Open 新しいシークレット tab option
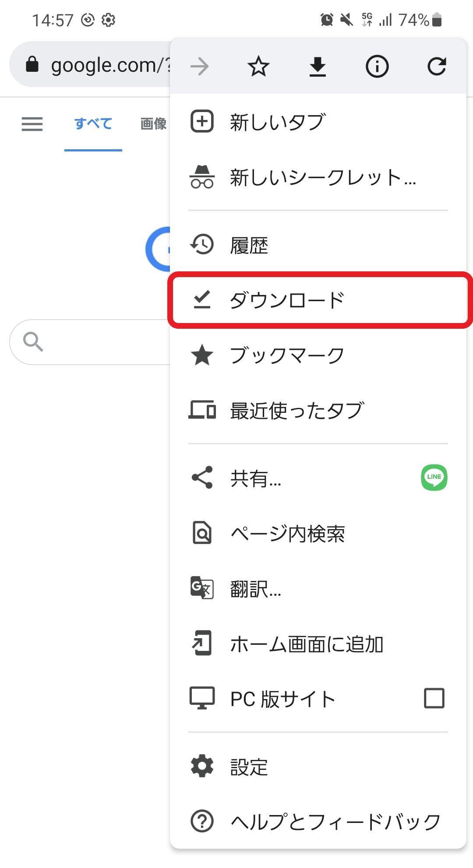The width and height of the screenshot is (473, 868). point(323,177)
